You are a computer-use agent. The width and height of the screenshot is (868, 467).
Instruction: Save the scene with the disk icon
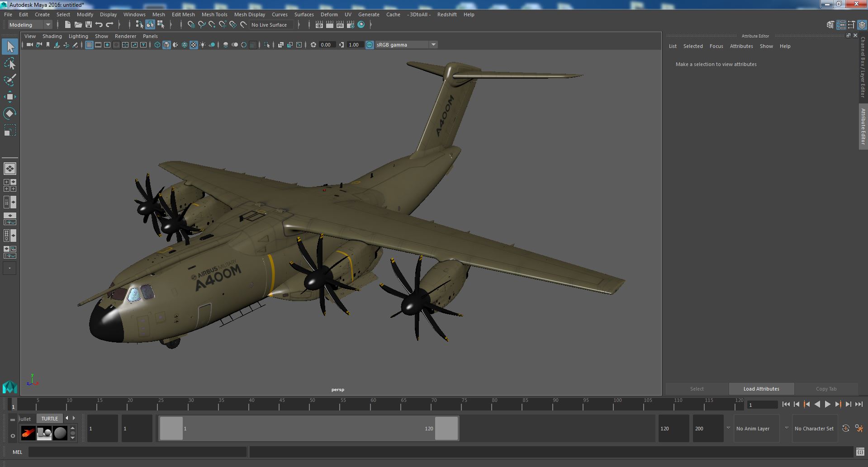pos(89,25)
